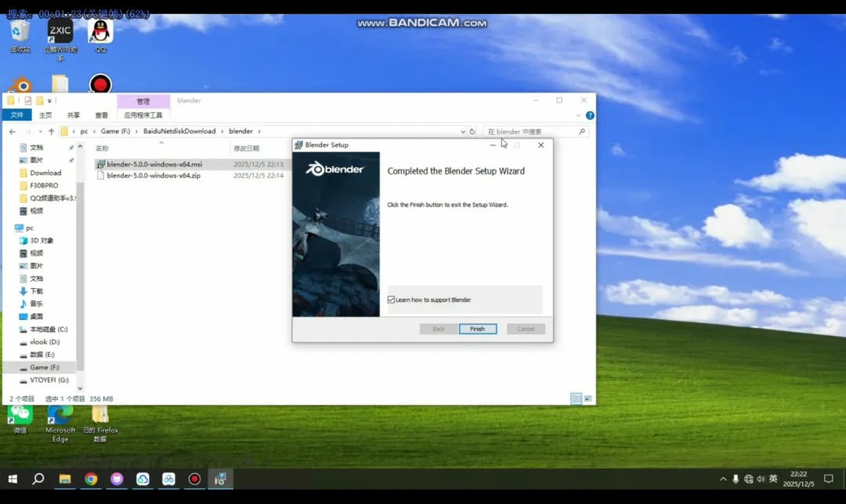Click the 管理 contextual tab header

(143, 101)
